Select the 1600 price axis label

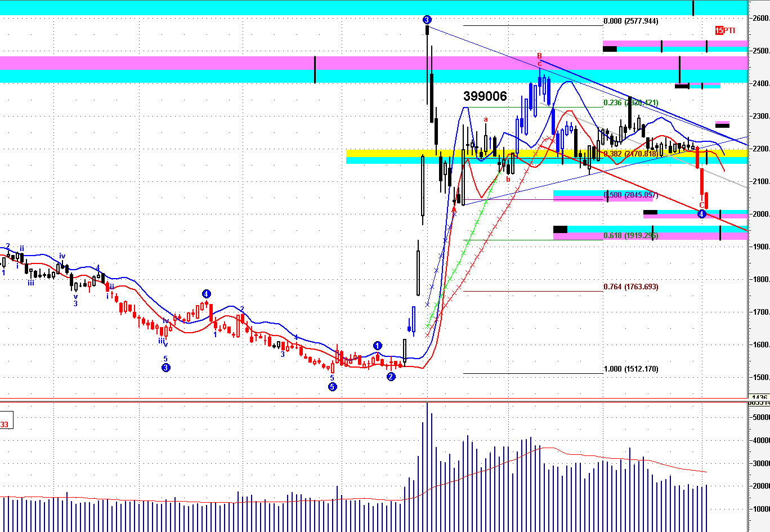click(x=760, y=345)
